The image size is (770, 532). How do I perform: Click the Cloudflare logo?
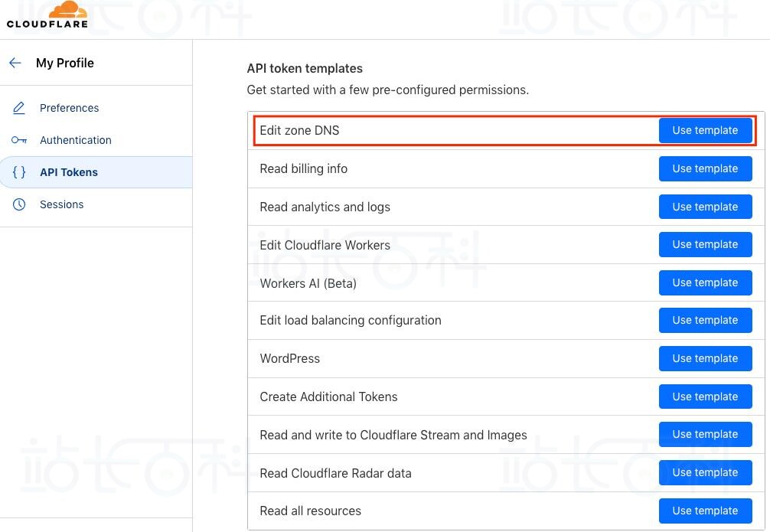[x=47, y=15]
